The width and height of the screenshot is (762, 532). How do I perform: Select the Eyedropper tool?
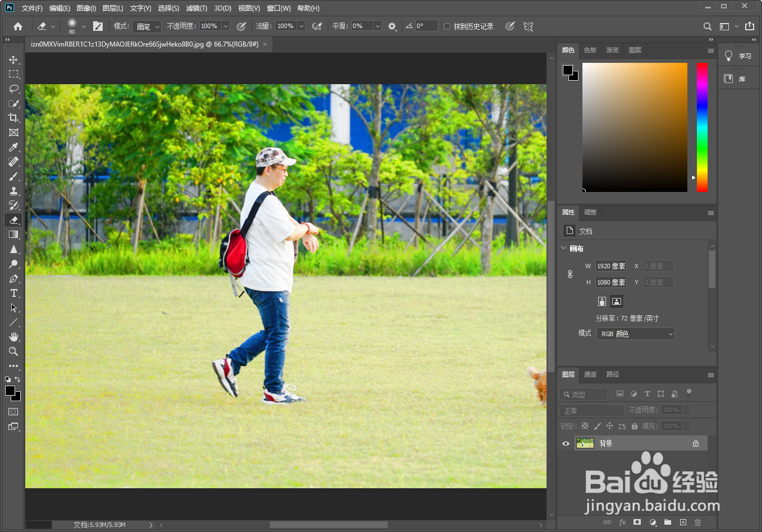tap(13, 147)
